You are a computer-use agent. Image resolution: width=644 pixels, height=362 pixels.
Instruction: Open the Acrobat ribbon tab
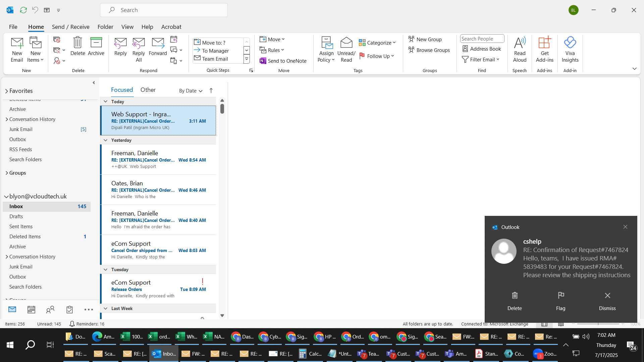tap(171, 27)
